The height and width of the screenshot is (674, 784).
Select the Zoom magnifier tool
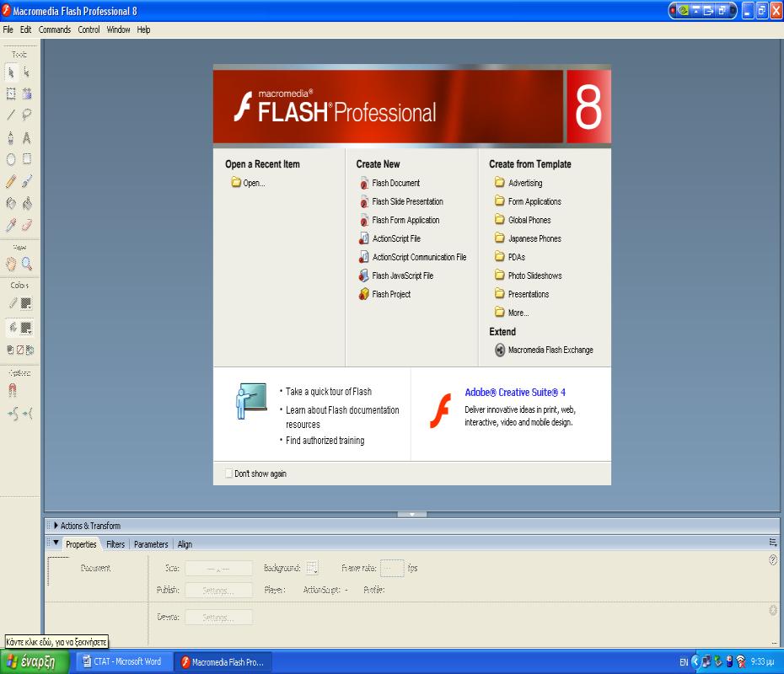point(27,264)
